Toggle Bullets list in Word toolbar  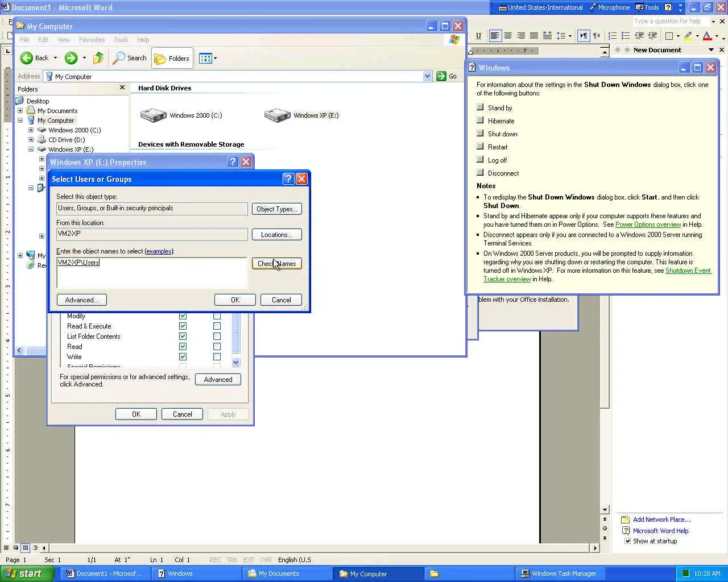coord(626,36)
